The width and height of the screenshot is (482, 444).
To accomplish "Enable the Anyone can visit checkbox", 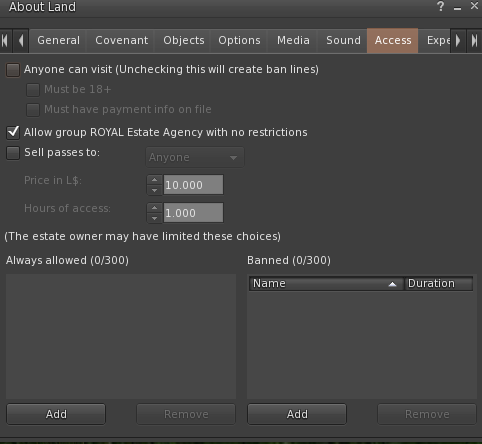I will 13,70.
